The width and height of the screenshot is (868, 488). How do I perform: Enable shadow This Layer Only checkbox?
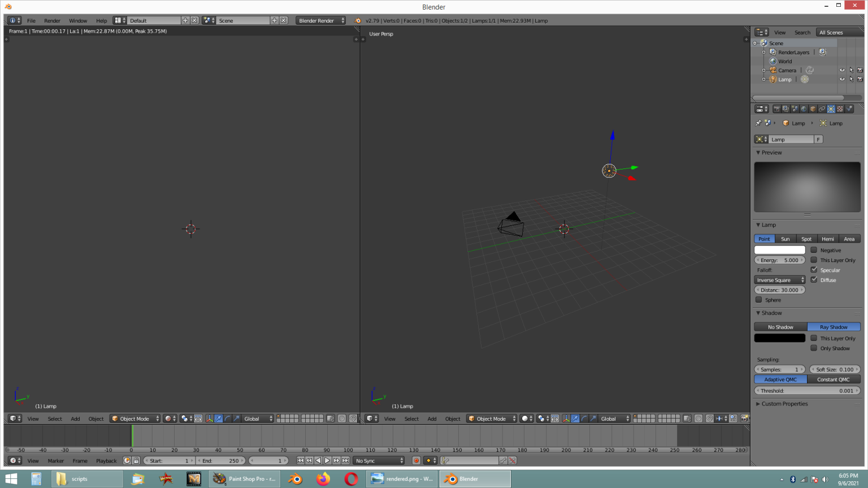[x=814, y=338]
